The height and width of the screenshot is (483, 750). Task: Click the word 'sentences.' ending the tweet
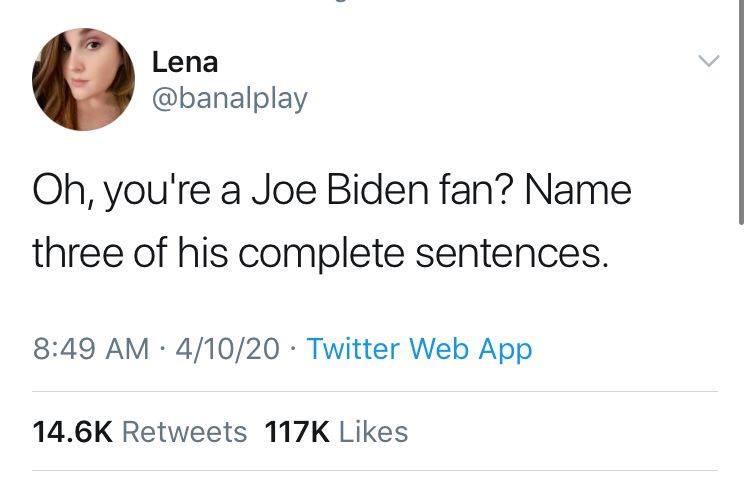512,253
